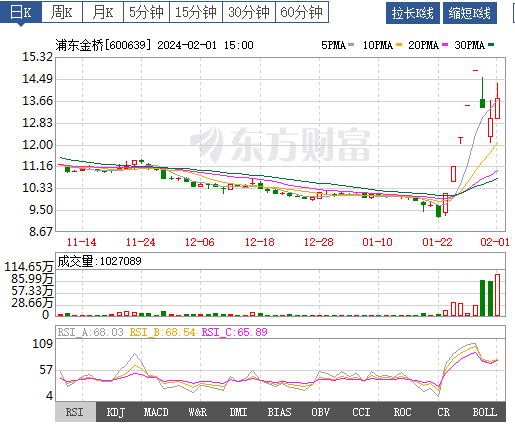Click the stock title 浦东金桥[600639]
Screen dimensions: 515x432
coord(103,45)
